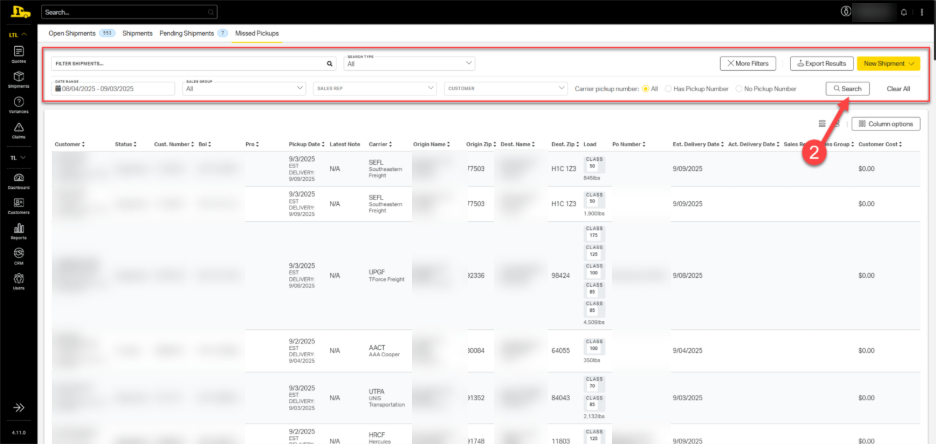Sort by Customer column
Image resolution: width=936 pixels, height=444 pixels.
69,144
